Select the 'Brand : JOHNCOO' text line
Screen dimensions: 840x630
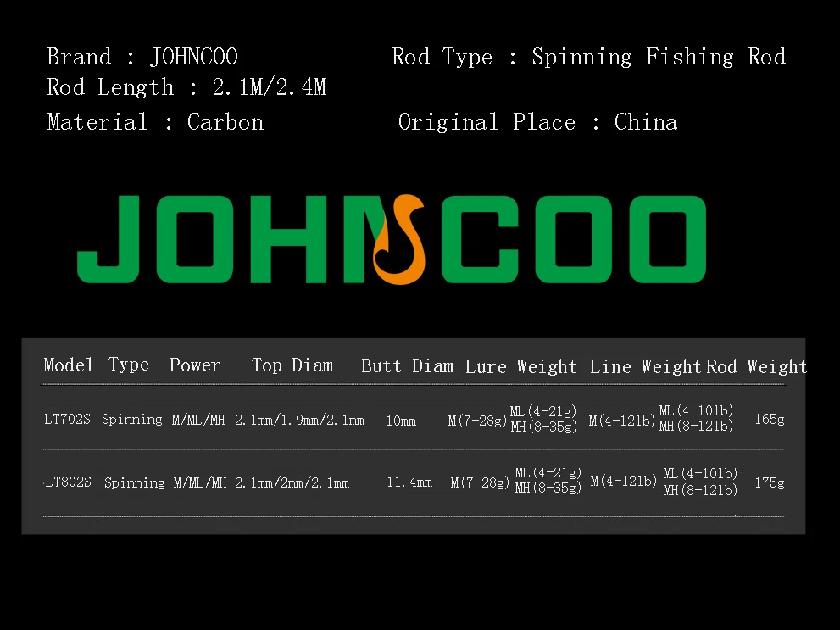click(142, 57)
